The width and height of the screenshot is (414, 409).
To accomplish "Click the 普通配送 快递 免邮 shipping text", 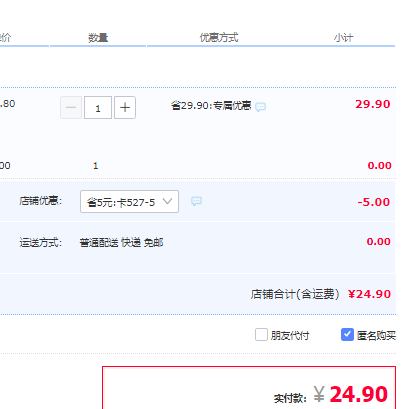I will (121, 242).
